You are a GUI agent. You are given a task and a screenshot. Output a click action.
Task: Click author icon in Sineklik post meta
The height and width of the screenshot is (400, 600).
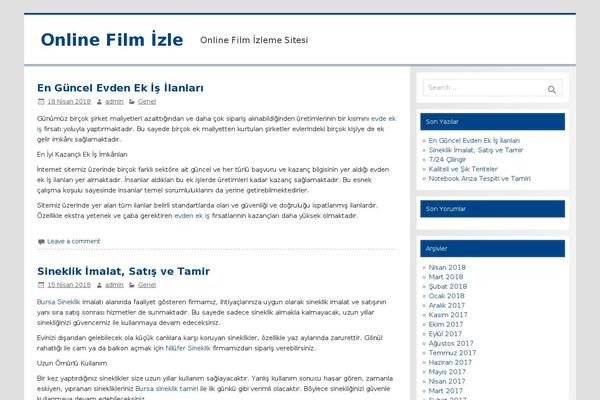pos(99,285)
